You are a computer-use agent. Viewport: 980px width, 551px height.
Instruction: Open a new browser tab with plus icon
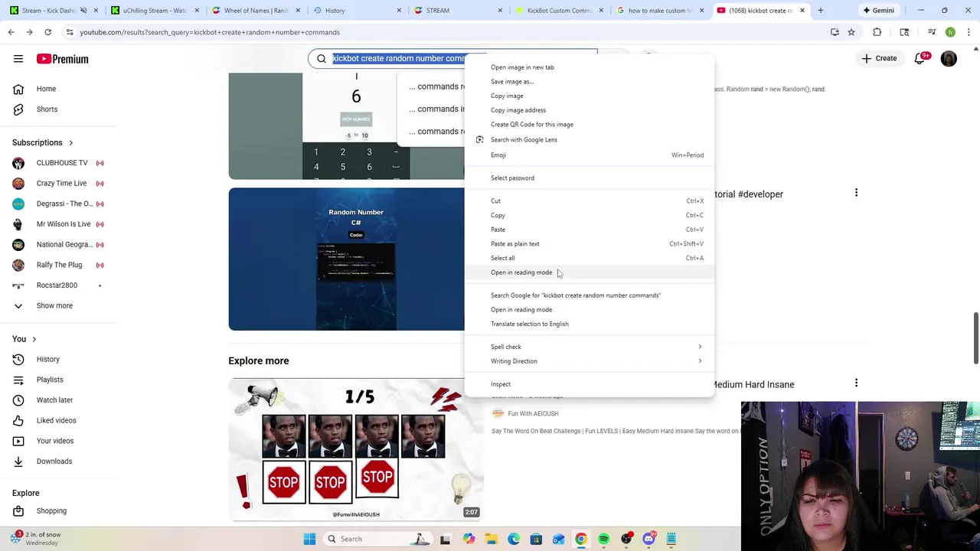[820, 11]
